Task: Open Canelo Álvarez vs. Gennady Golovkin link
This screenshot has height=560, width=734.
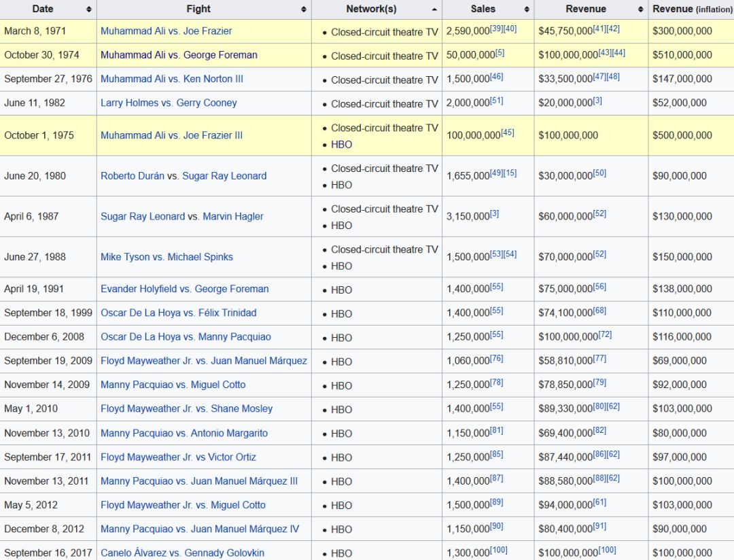Action: [x=182, y=553]
